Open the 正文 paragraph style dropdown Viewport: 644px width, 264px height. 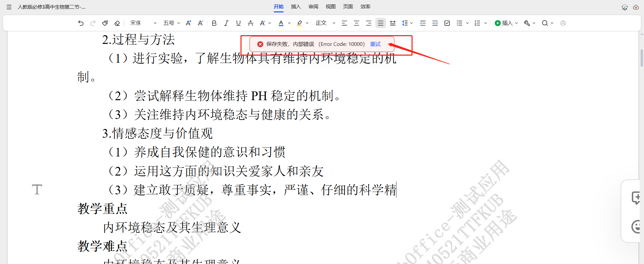click(x=325, y=23)
